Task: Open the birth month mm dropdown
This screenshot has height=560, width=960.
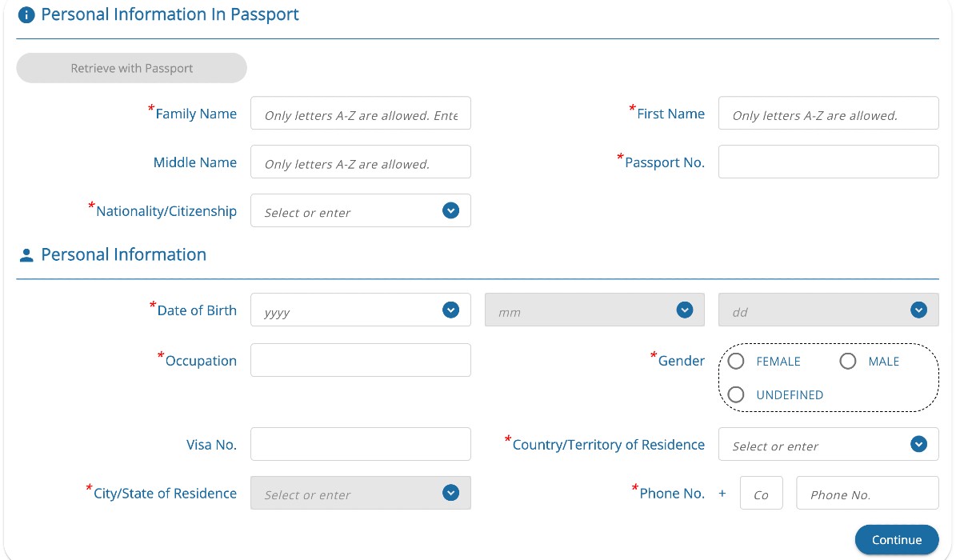Action: point(684,310)
